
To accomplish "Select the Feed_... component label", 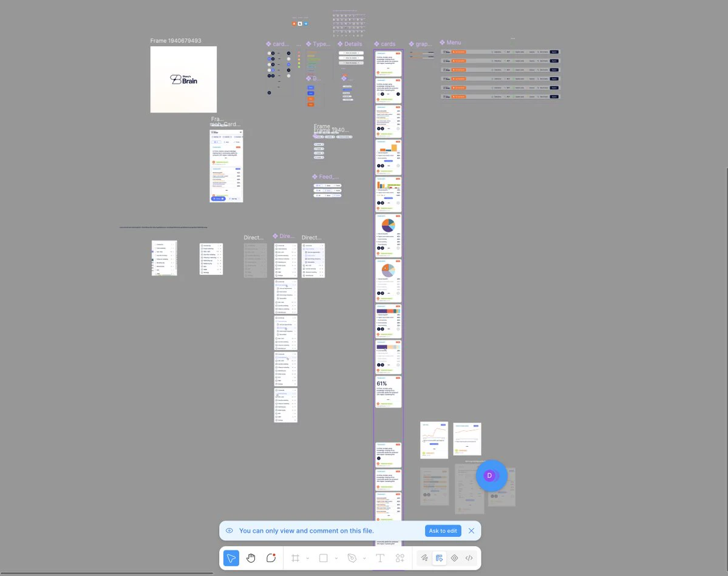I will (325, 177).
